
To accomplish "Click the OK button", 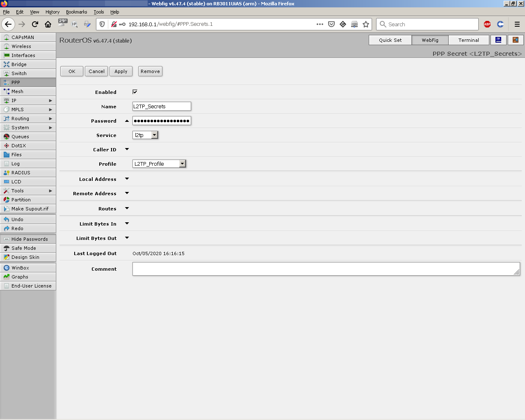I will click(x=72, y=71).
